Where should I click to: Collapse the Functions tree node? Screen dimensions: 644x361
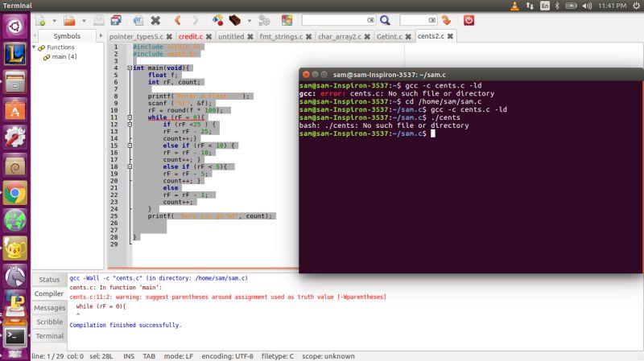34,47
